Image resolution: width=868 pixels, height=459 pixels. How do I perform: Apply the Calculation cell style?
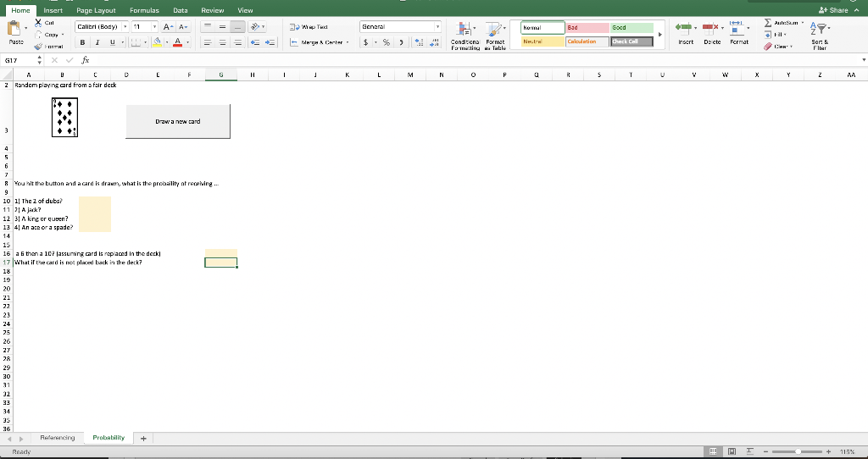587,41
